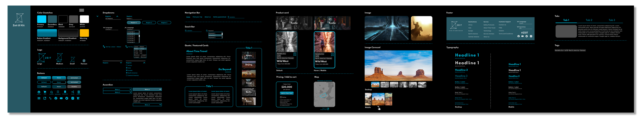
Task: Click the Twitter icon in icon row
Action: (67, 98)
